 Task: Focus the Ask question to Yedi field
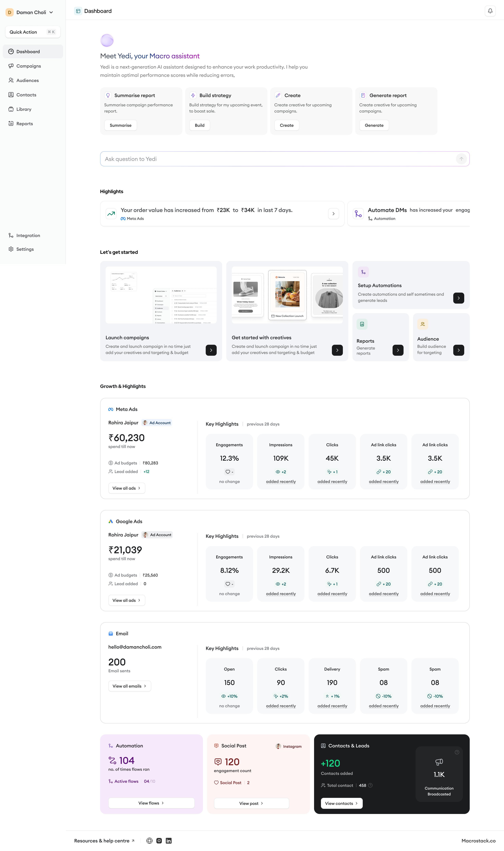285,159
